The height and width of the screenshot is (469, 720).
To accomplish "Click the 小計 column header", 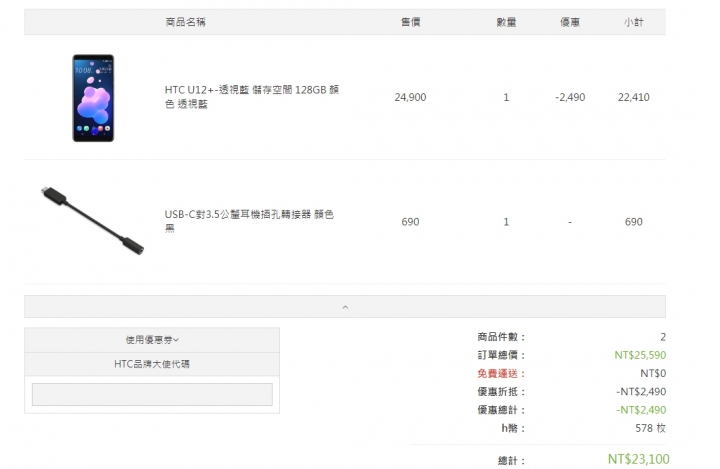I will point(634,22).
